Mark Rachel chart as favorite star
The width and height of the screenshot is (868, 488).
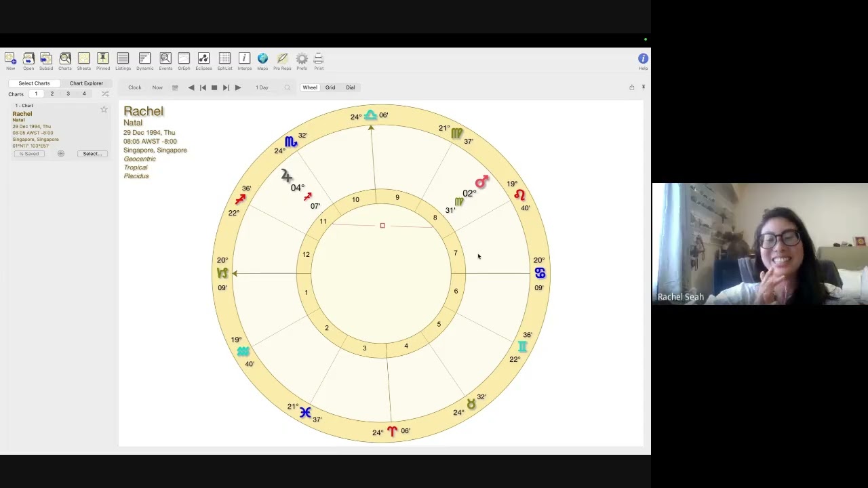(x=104, y=109)
